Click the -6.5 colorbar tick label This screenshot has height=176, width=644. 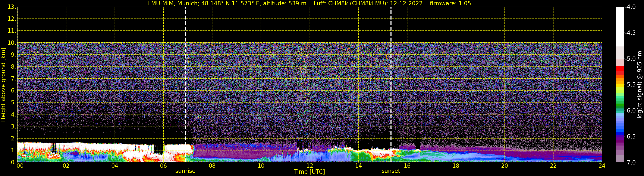[x=630, y=137]
